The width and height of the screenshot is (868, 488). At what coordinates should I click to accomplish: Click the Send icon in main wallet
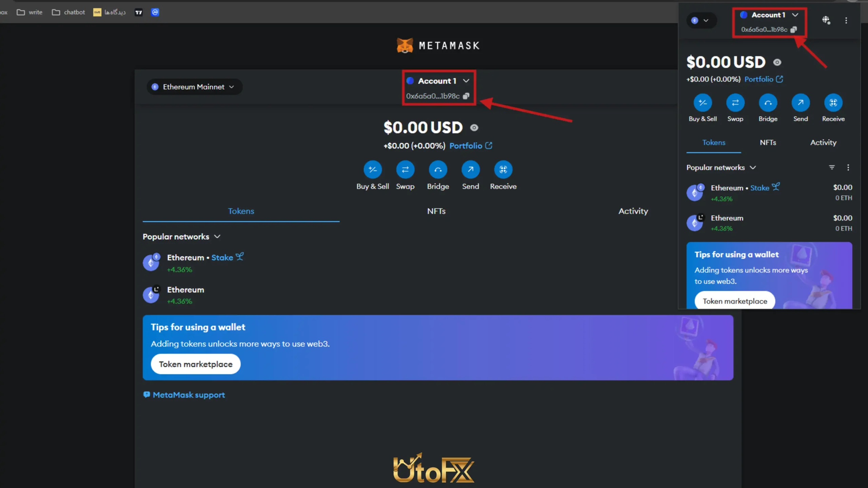[471, 169]
